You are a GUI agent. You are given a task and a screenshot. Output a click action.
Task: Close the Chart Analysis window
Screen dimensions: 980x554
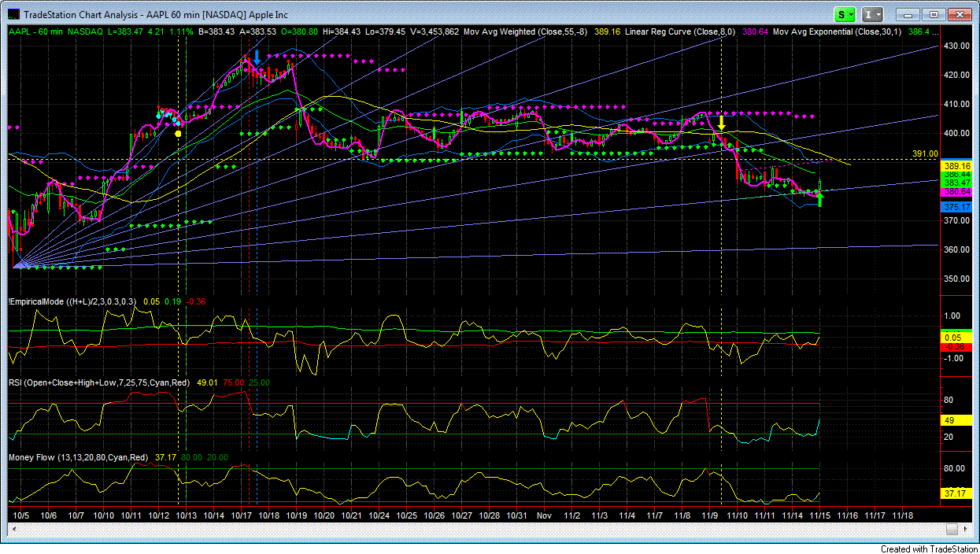point(959,14)
